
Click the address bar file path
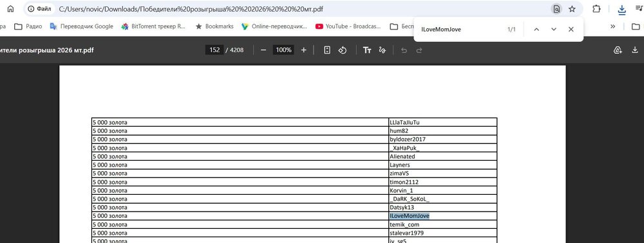(191, 8)
